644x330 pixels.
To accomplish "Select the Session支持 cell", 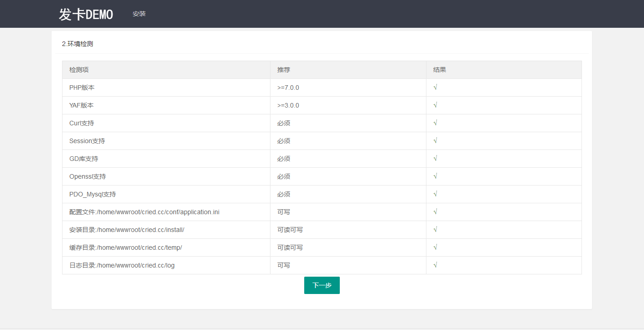I will pyautogui.click(x=166, y=141).
